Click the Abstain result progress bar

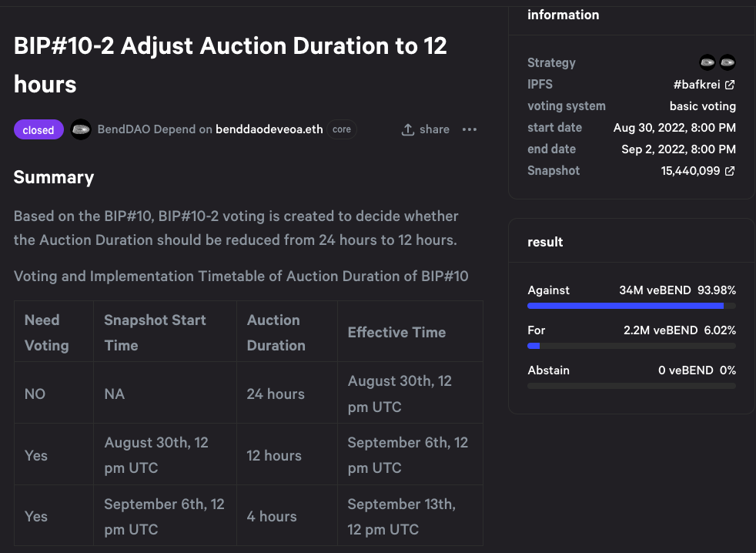pyautogui.click(x=631, y=386)
